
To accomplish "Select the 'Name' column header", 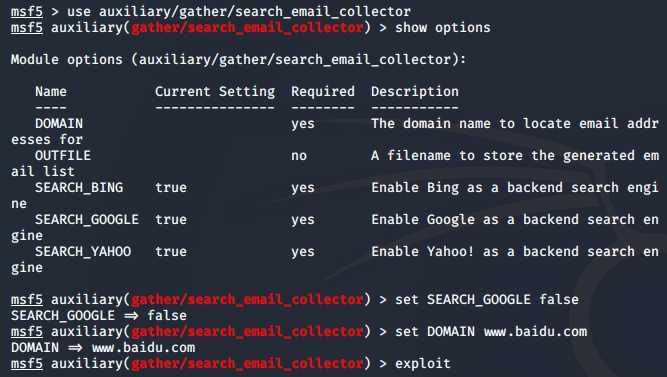I will click(51, 91).
